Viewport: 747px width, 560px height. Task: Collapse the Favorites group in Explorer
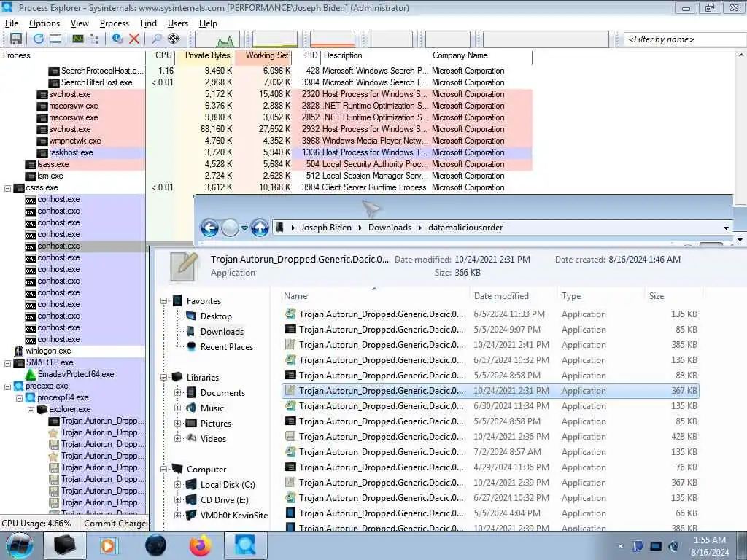tap(163, 301)
